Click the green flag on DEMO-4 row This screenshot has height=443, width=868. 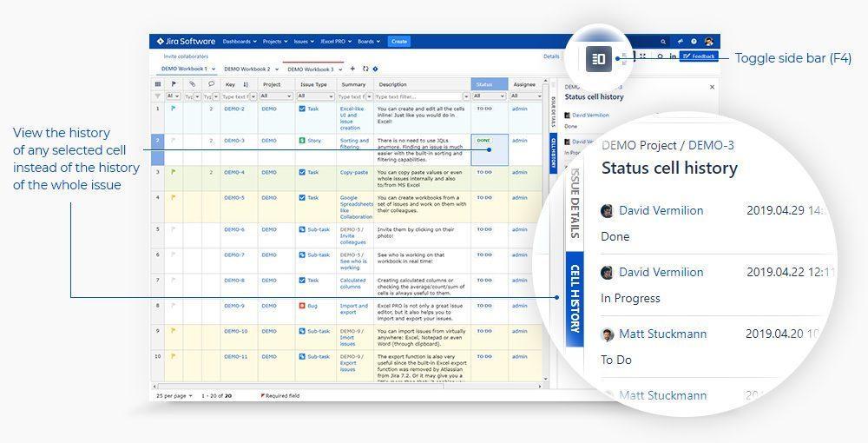tap(174, 172)
